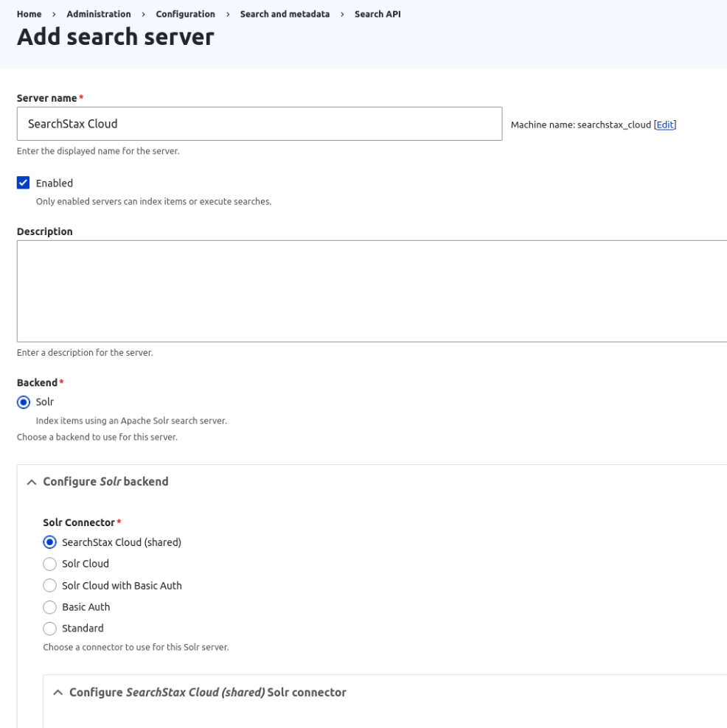
Task: Click the chevron beside Configure SearchStax connector
Action: 58,693
